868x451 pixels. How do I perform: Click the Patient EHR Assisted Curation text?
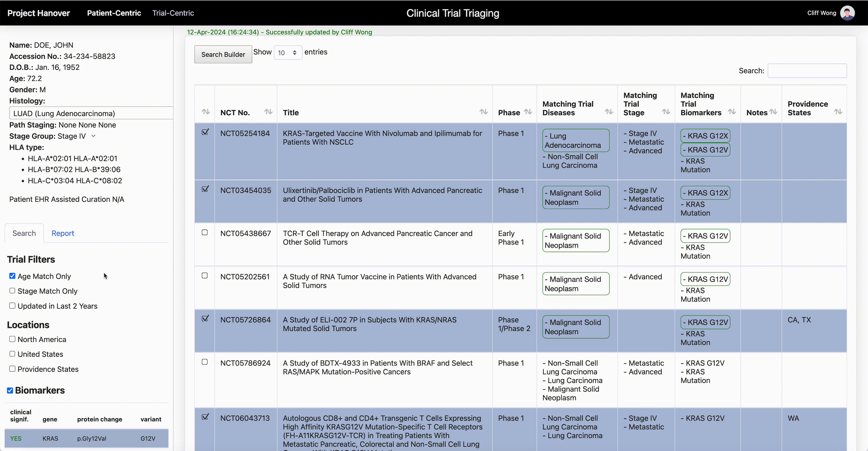(67, 199)
